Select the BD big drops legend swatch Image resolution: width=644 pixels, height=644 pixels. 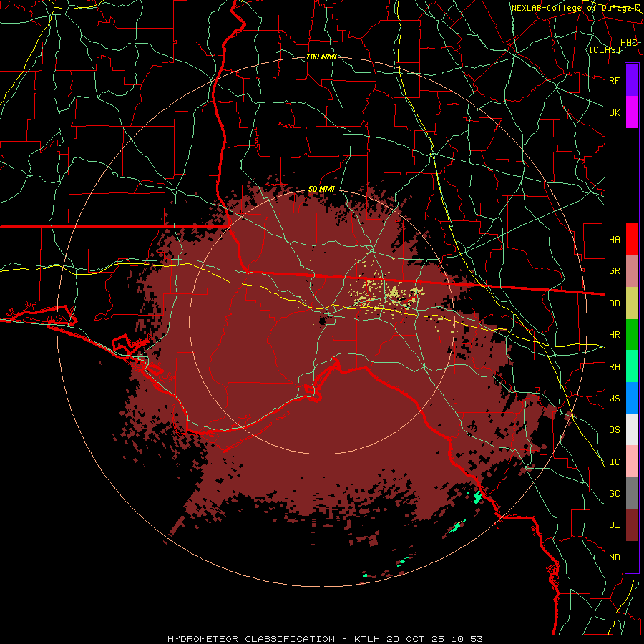coord(632,303)
